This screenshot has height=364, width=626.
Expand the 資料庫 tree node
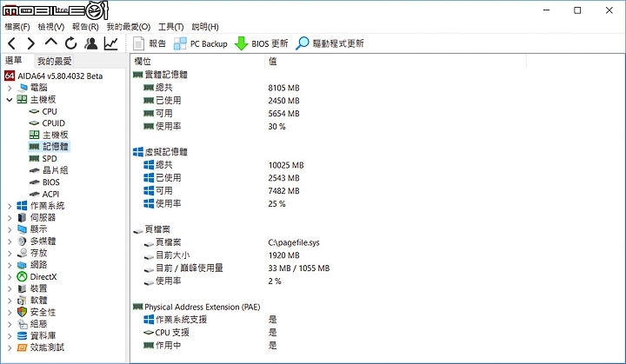10,336
